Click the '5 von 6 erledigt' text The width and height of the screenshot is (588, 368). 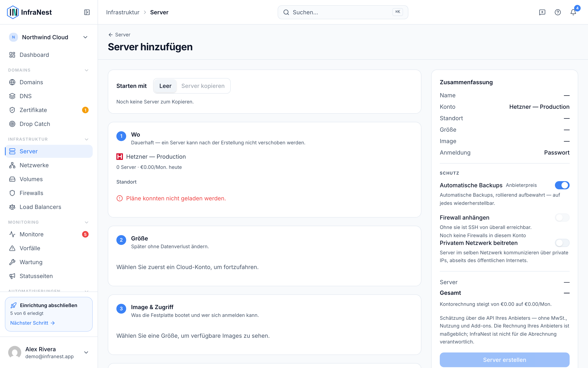[x=27, y=313]
